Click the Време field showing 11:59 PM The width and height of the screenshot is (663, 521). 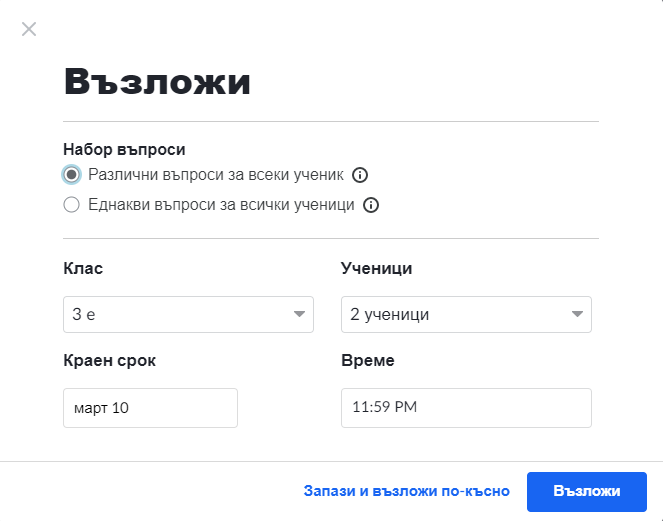tap(466, 408)
